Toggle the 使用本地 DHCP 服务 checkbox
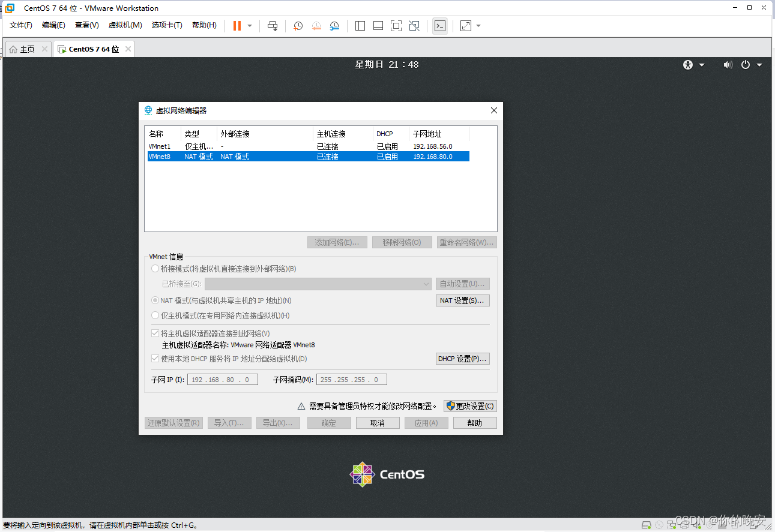The height and width of the screenshot is (532, 775). (x=155, y=359)
